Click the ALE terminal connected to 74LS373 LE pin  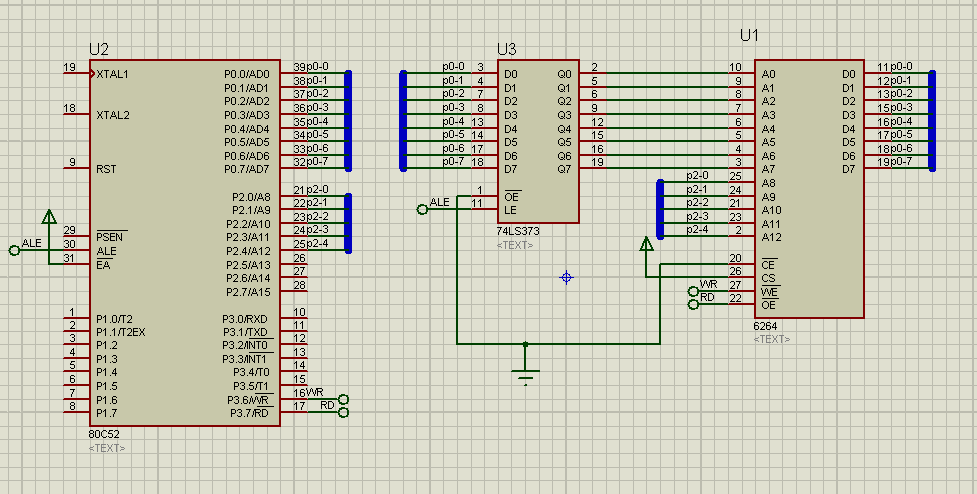pos(422,209)
